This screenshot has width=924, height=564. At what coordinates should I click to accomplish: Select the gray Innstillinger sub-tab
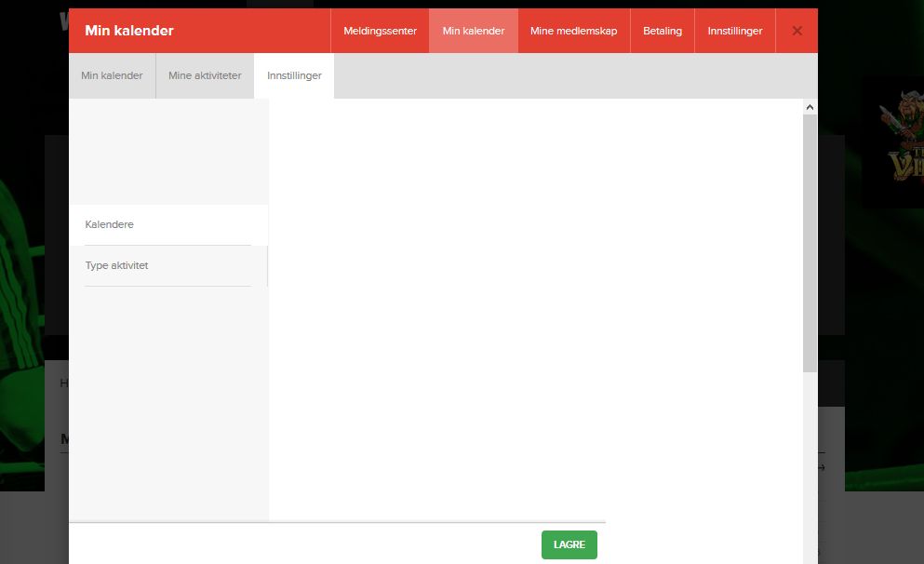(294, 75)
